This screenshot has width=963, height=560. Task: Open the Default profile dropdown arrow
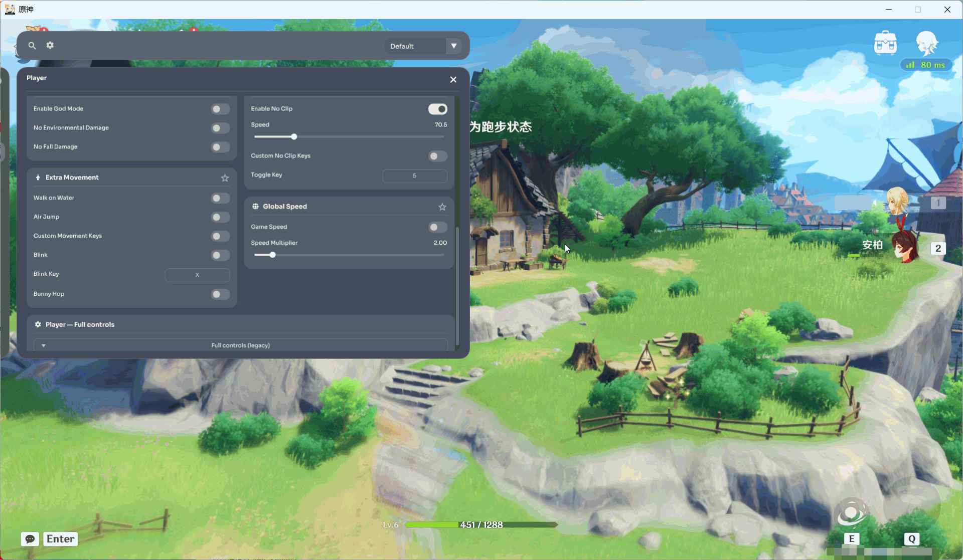click(454, 46)
